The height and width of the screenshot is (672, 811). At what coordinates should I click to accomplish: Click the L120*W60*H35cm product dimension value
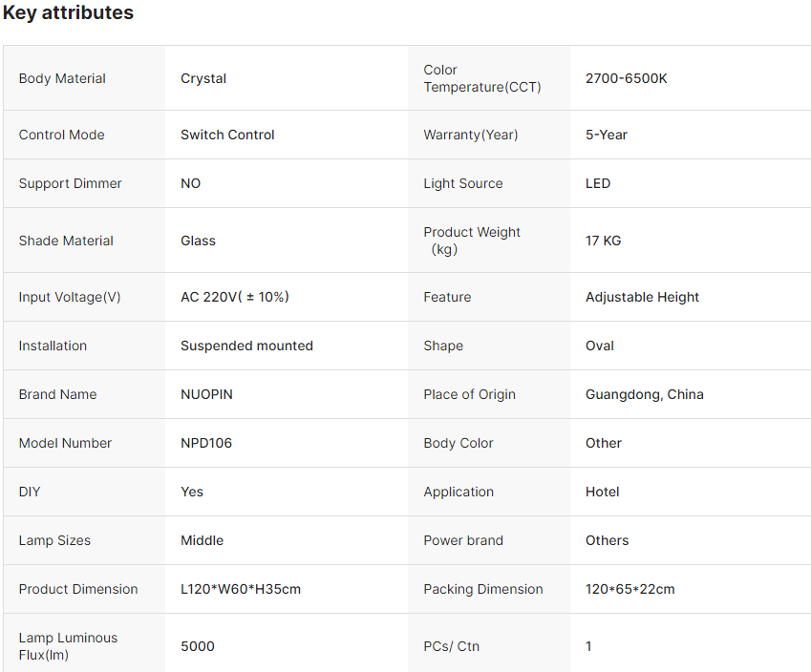[241, 589]
